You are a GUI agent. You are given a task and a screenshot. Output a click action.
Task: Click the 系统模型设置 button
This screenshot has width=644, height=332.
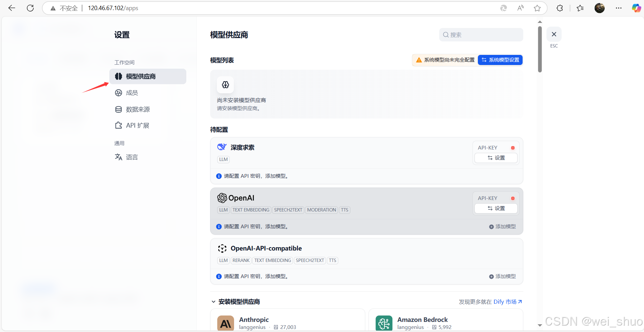(x=500, y=60)
